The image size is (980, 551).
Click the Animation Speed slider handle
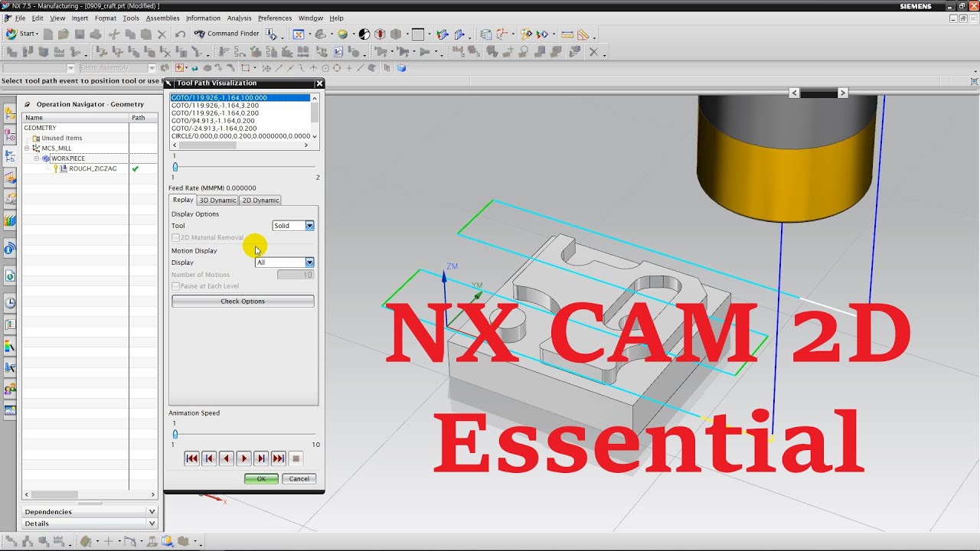coord(175,435)
